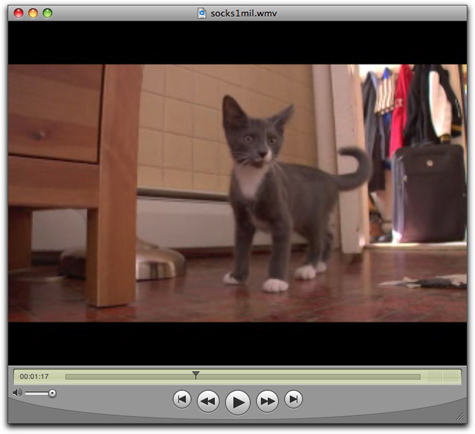Click the Play button
Image resolution: width=475 pixels, height=434 pixels.
238,402
